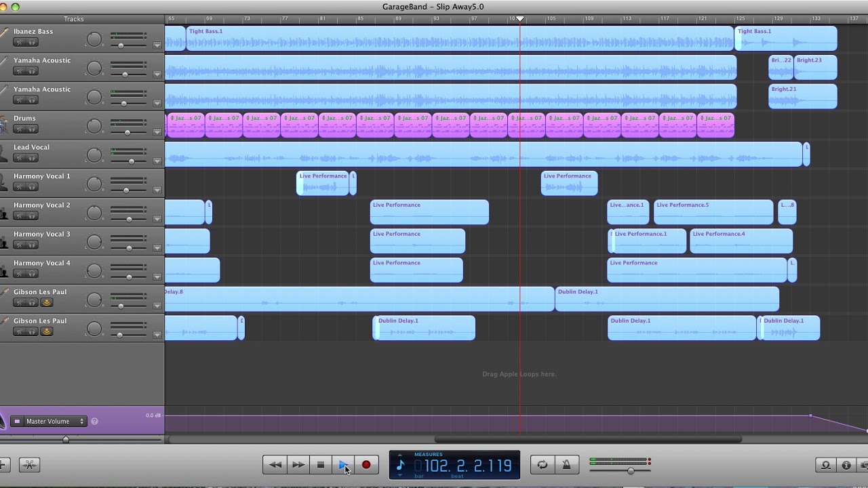Viewport: 868px width, 488px height.
Task: Click the horizontal timeline scrollbar
Action: tap(587, 439)
